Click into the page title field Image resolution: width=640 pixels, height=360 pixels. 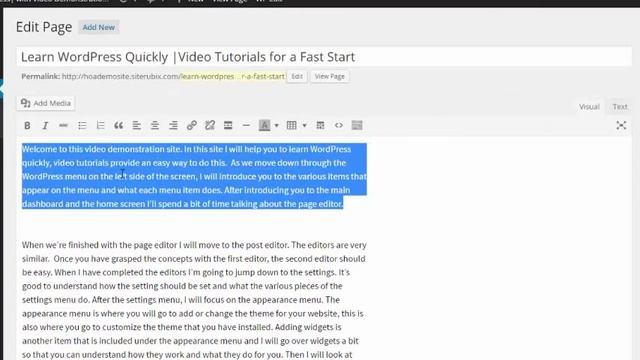(x=324, y=57)
